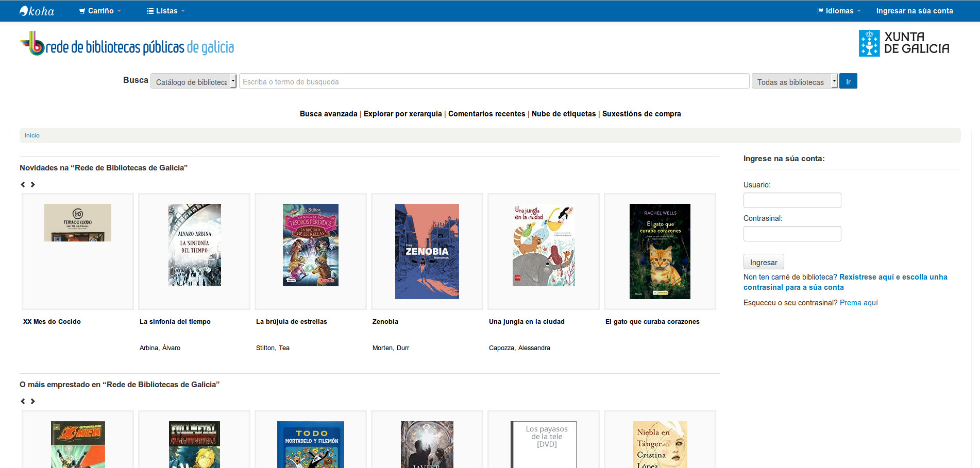Expand the Listas dropdown
This screenshot has height=468, width=980.
pos(165,11)
